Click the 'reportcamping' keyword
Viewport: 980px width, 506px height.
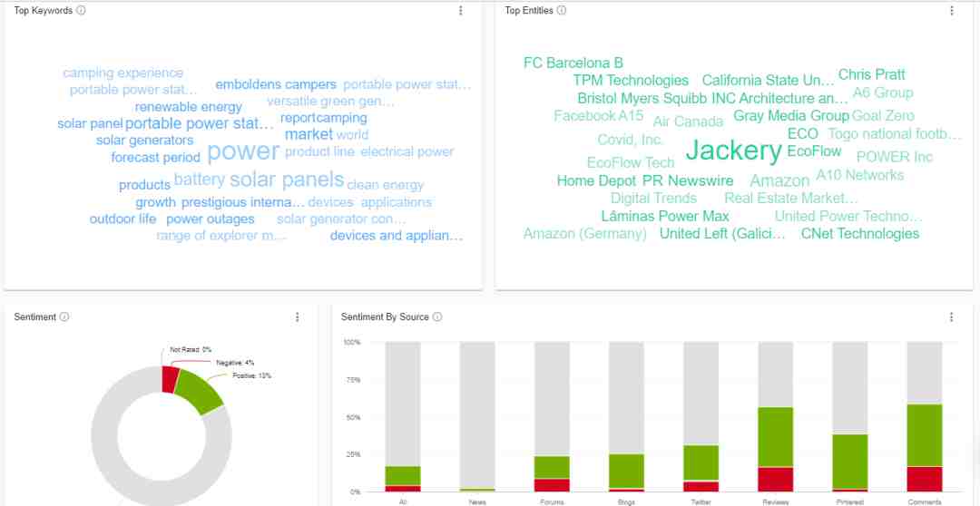324,118
